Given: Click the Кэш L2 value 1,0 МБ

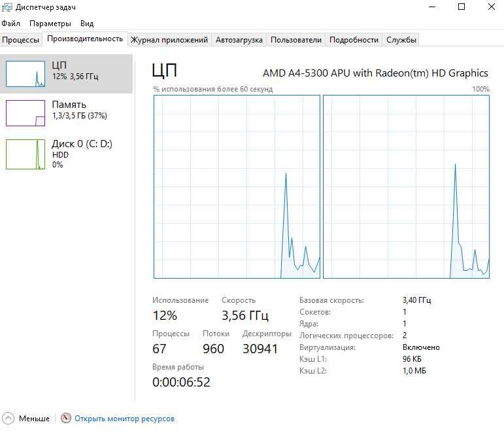Looking at the screenshot, I should coord(414,371).
